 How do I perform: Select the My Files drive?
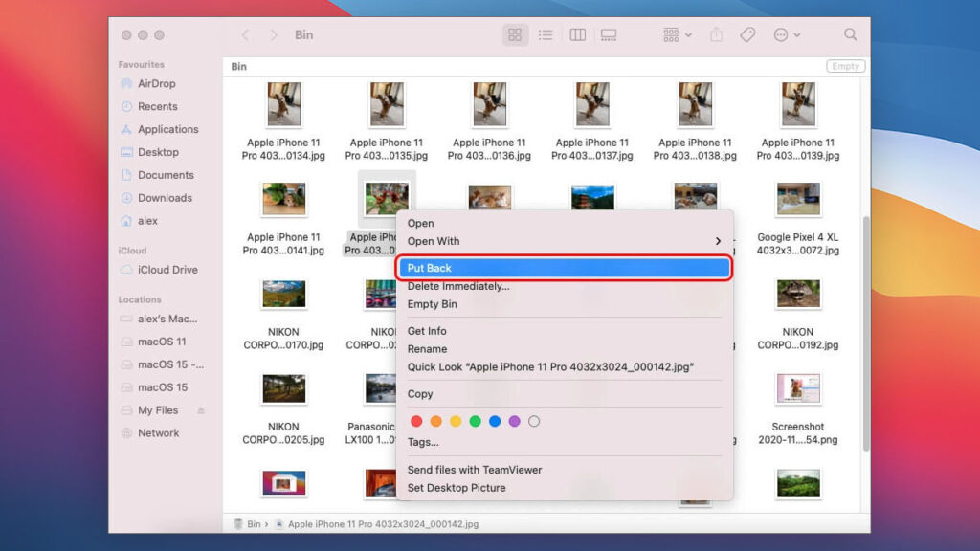tap(158, 410)
